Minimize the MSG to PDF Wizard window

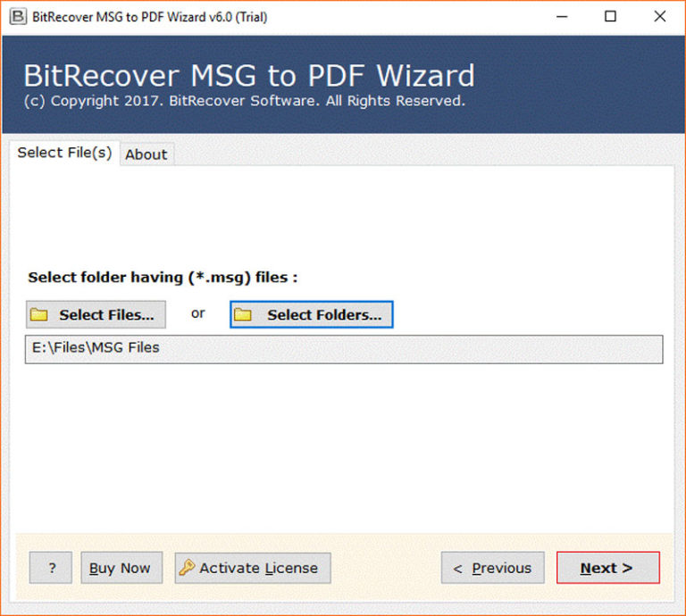(x=562, y=17)
